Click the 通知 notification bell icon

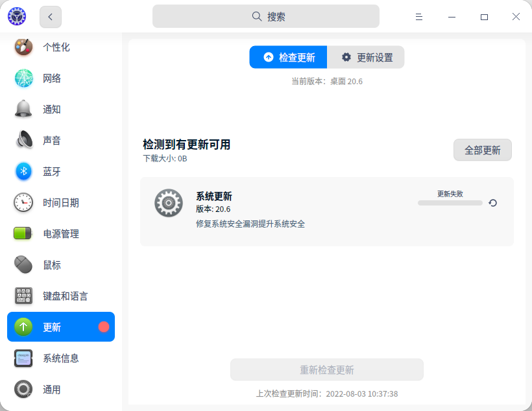coord(23,109)
